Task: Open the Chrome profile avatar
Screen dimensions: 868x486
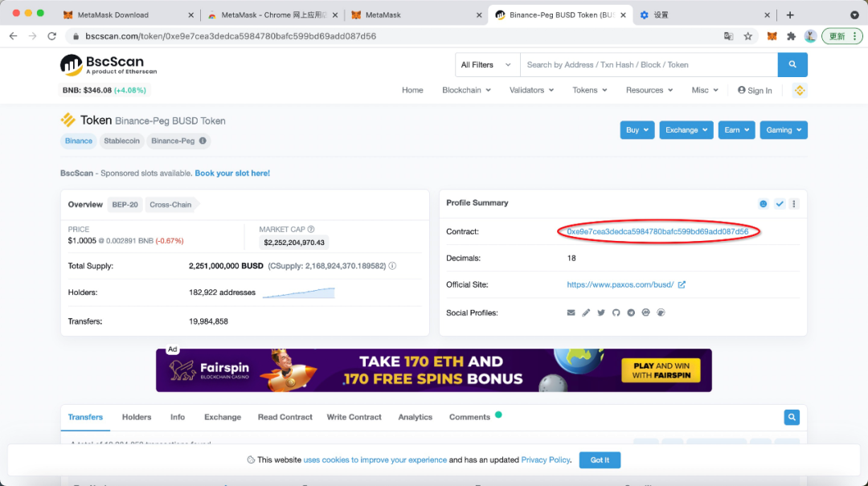Action: click(810, 36)
